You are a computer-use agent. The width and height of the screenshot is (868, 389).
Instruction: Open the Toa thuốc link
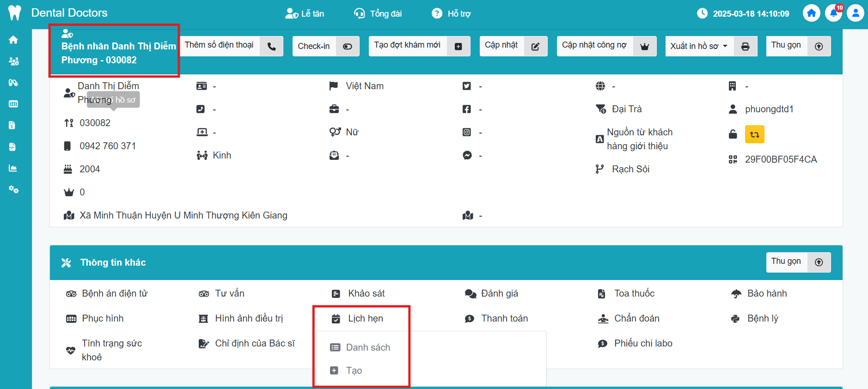(x=634, y=293)
